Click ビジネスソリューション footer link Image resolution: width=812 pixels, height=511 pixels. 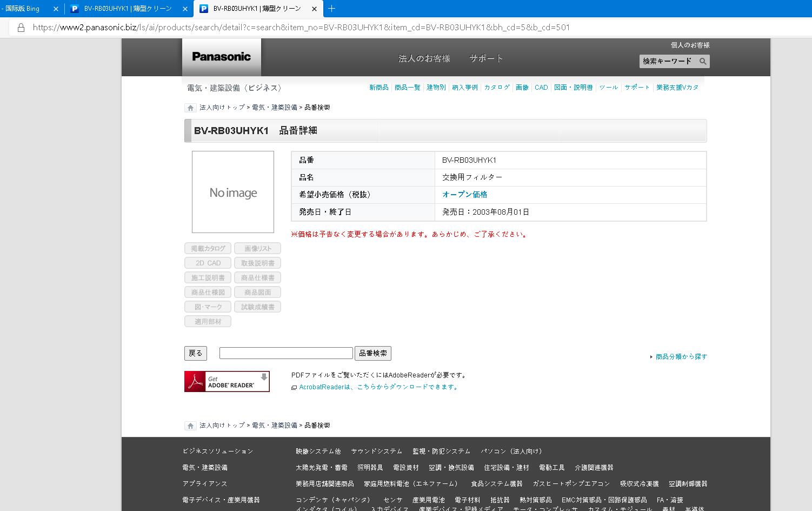point(218,452)
